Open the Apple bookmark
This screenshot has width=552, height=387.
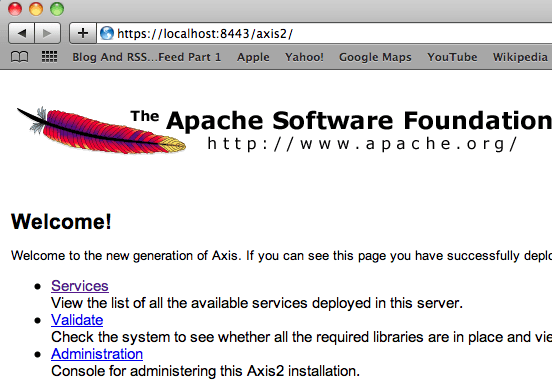pos(253,57)
